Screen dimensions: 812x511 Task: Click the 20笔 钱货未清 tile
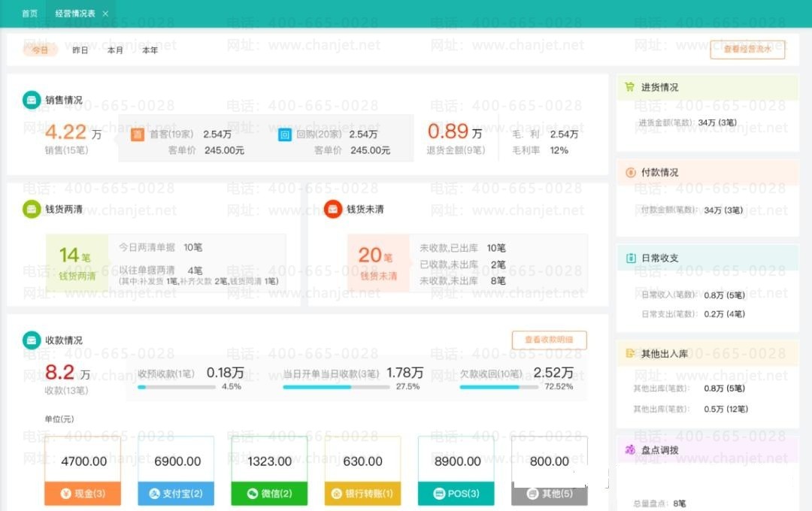378,263
